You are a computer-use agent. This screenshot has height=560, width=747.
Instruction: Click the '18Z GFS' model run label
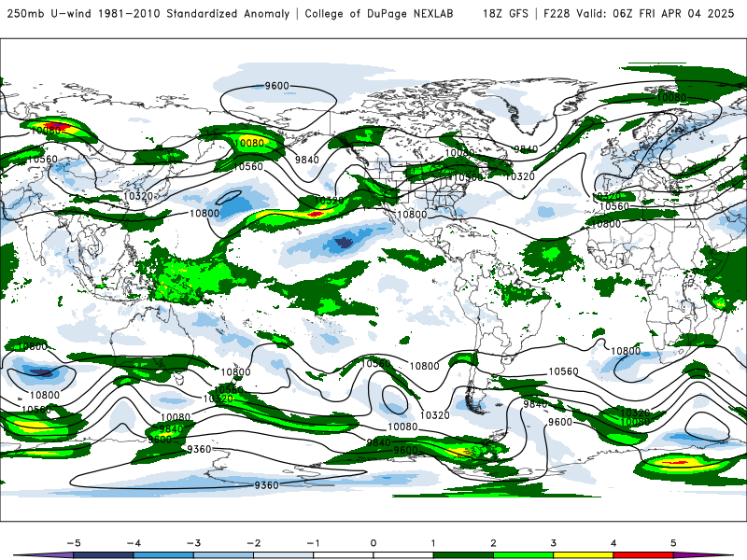(x=505, y=13)
